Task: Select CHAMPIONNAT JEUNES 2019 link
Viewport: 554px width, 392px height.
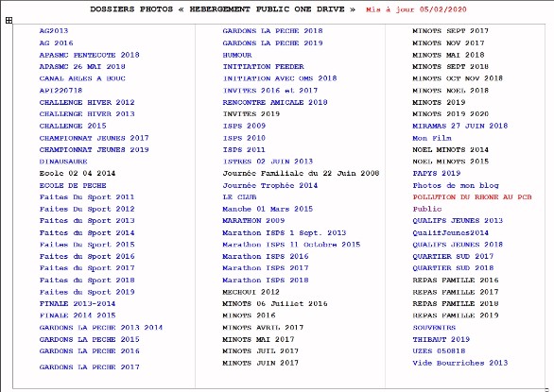Action: pyautogui.click(x=94, y=149)
